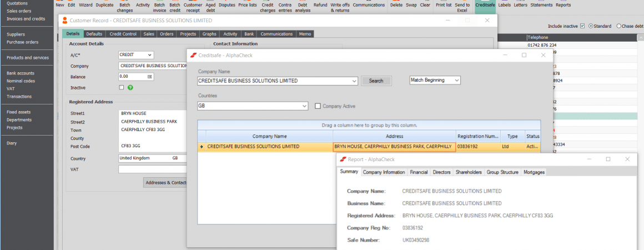Screen dimensions: 644x250
Task: Expand the Company Name combo box
Action: click(x=354, y=81)
